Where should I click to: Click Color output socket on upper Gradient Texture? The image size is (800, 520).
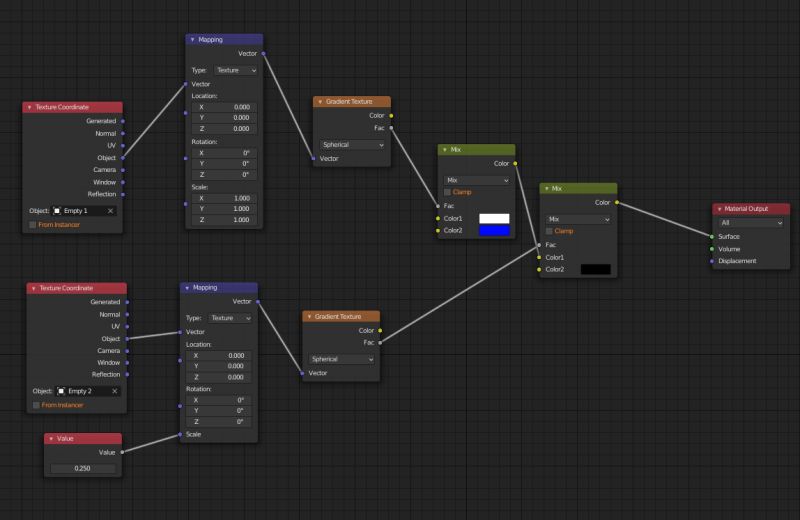pyautogui.click(x=391, y=116)
